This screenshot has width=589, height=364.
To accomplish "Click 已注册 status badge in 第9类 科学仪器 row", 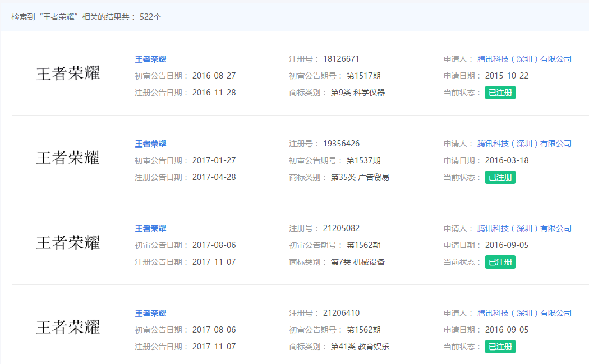I will pos(500,93).
